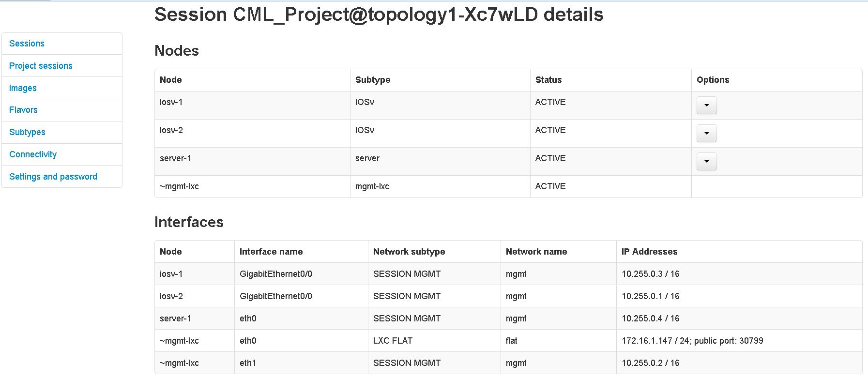The height and width of the screenshot is (379, 868).
Task: Click the 172.16.1.147 IP address cell
Action: pyautogui.click(x=692, y=341)
